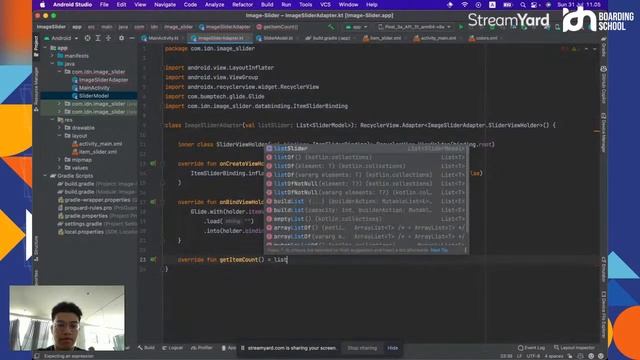The image size is (640, 360).
Task: Switch to the SliderModel.kt editor tab
Action: pyautogui.click(x=276, y=38)
